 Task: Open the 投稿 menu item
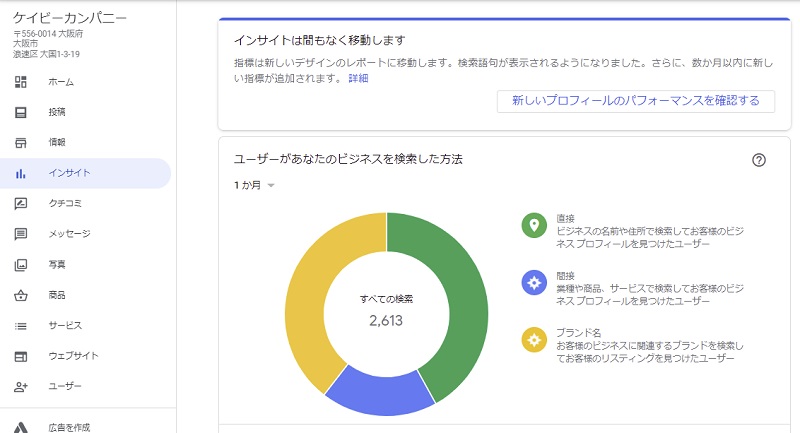tap(57, 112)
